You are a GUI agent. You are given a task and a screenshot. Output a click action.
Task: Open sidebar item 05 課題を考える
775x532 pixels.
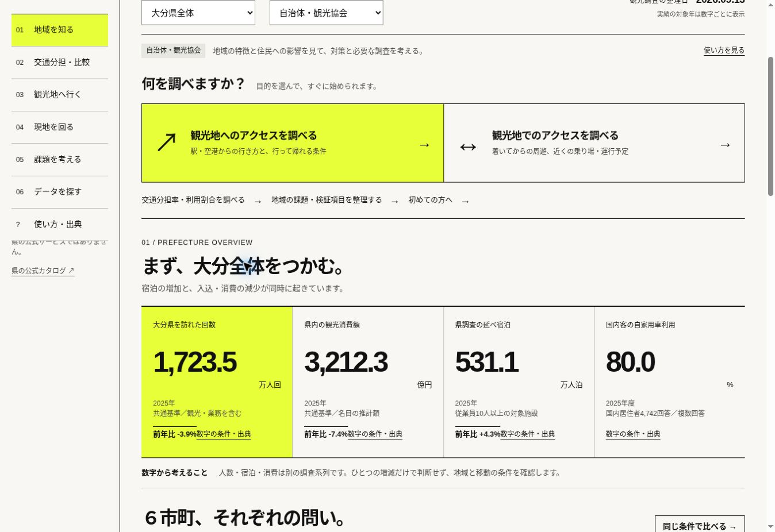click(60, 160)
